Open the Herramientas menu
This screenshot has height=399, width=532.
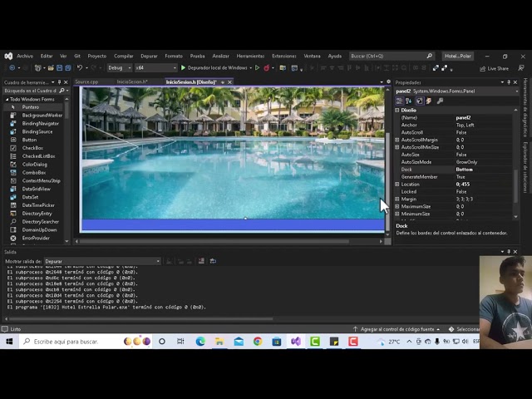point(250,56)
